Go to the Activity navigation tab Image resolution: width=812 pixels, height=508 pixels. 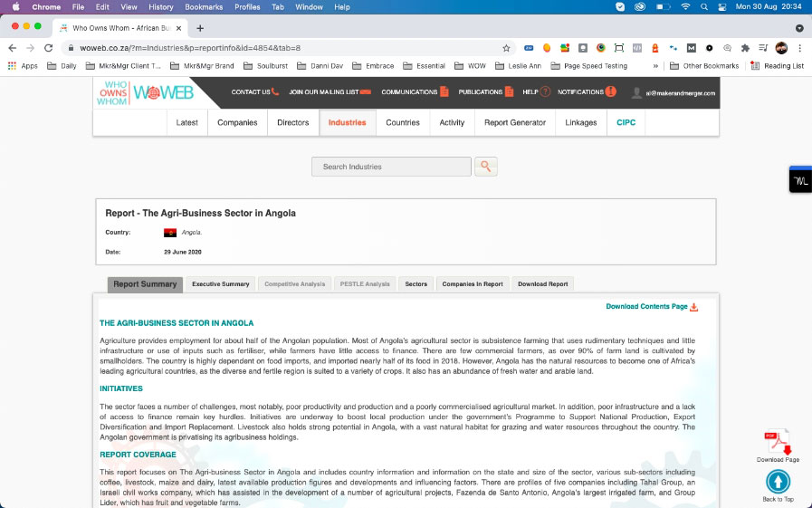(x=452, y=123)
